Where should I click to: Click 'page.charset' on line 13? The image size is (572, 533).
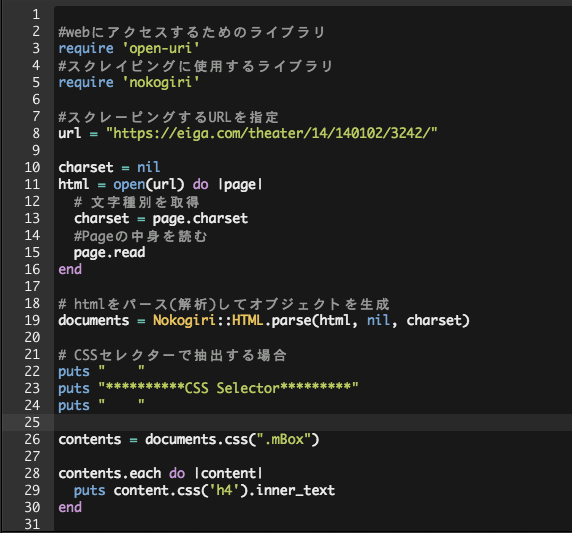tap(200, 219)
